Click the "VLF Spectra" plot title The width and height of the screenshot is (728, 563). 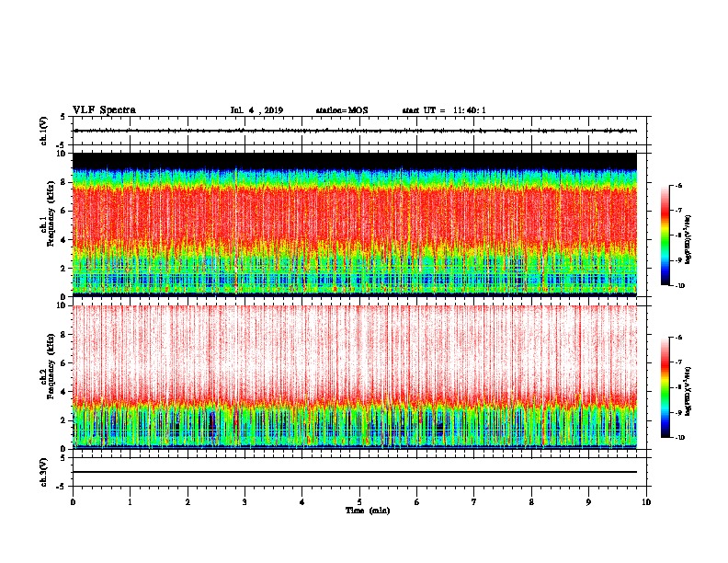pos(104,110)
